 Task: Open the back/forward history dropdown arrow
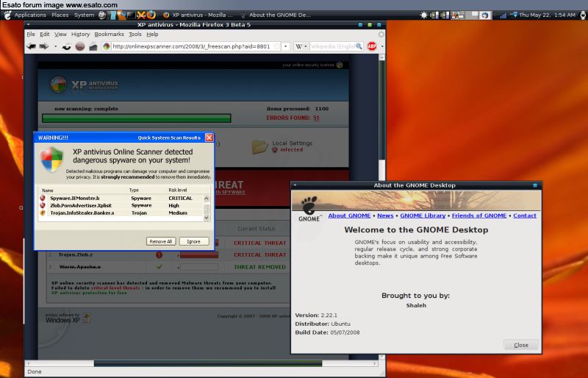coord(56,46)
